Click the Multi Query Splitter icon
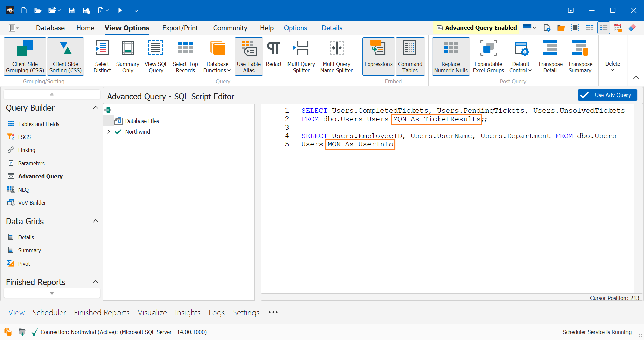 (301, 48)
